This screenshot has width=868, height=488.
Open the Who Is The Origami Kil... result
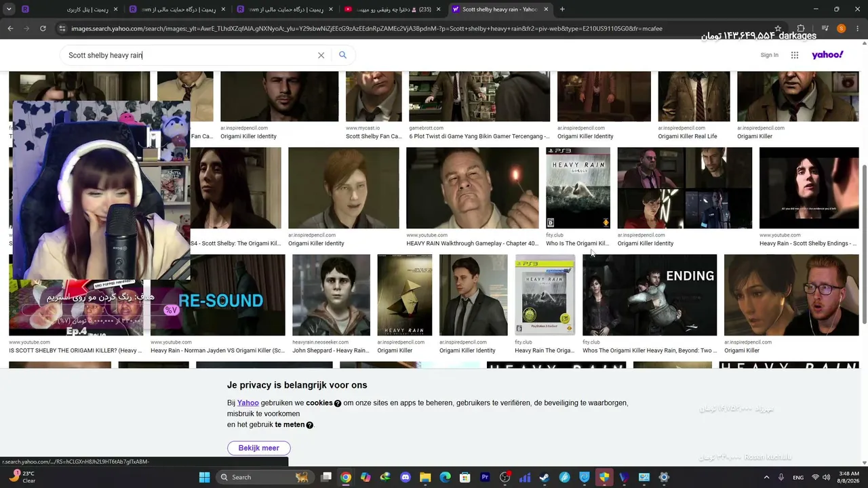[x=577, y=243]
